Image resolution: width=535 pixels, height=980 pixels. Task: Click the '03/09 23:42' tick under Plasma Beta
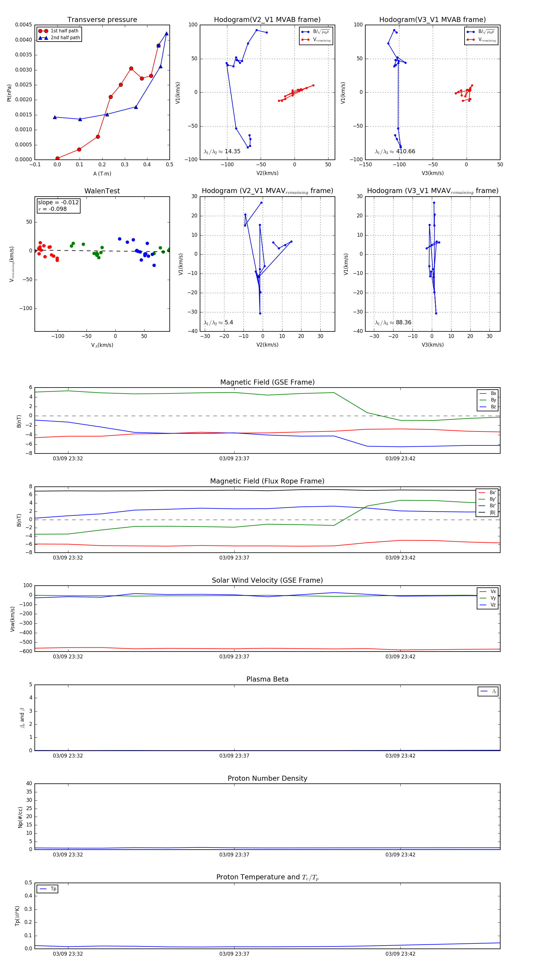coord(400,755)
